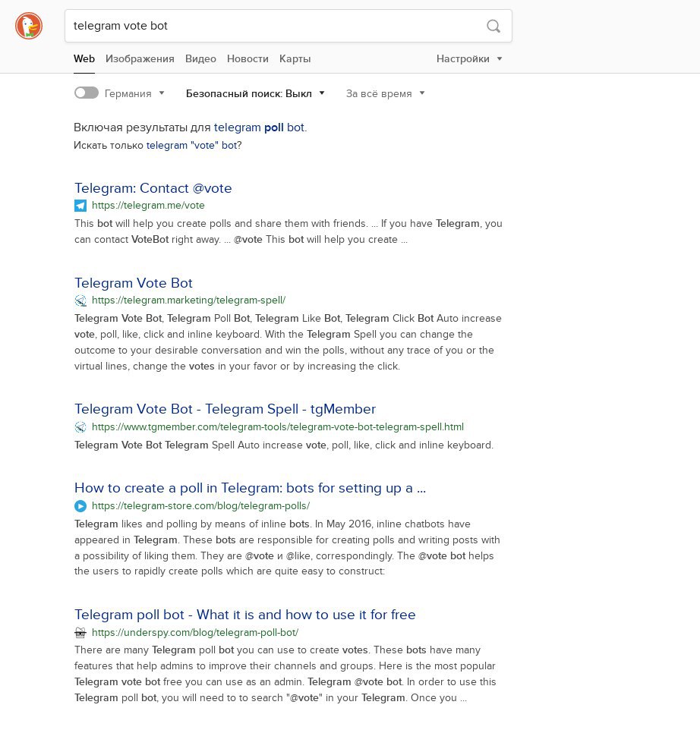The width and height of the screenshot is (700, 730).
Task: Open the telegram.marketing/telegram-spell URL link
Action: pos(188,300)
